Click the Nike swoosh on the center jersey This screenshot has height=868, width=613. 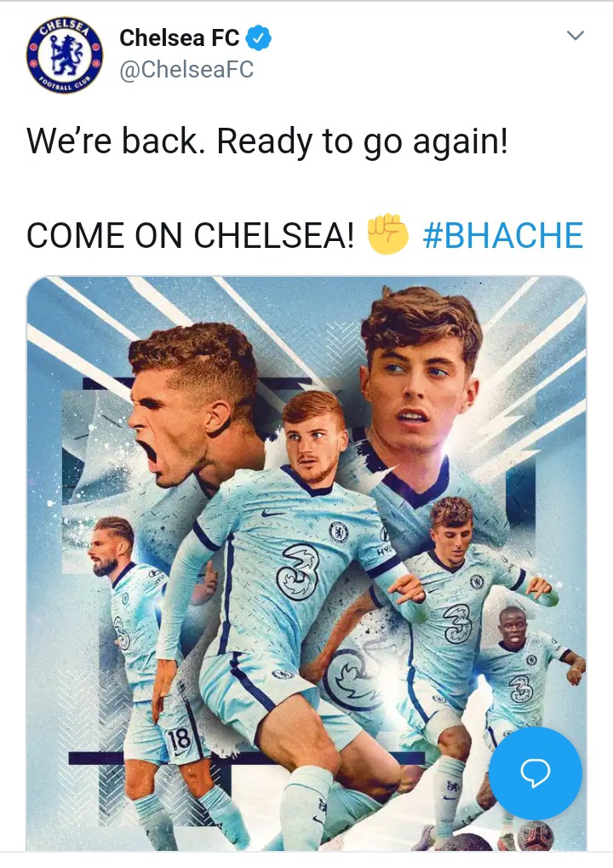coord(272,514)
